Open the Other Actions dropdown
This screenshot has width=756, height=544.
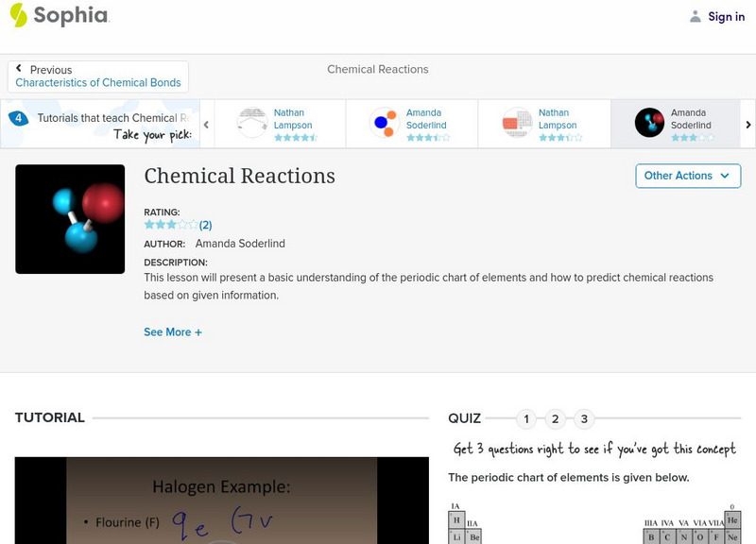click(x=687, y=176)
